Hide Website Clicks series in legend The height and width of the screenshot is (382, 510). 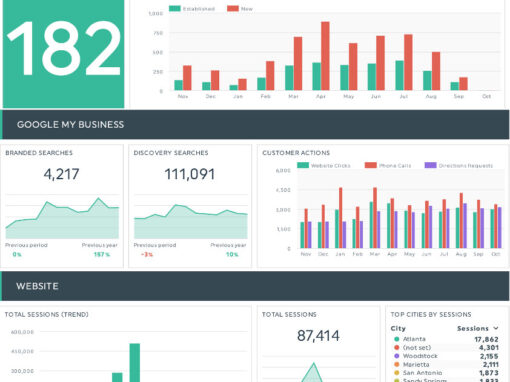[303, 165]
